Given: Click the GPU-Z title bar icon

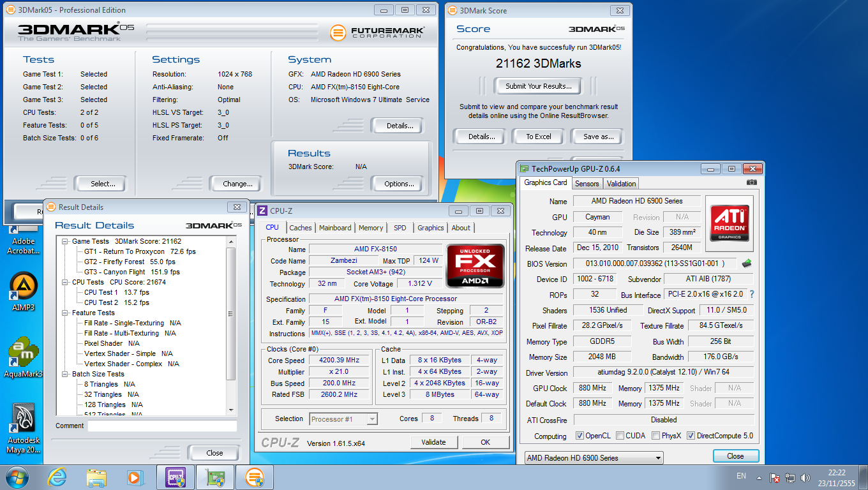Looking at the screenshot, I should click(x=525, y=169).
